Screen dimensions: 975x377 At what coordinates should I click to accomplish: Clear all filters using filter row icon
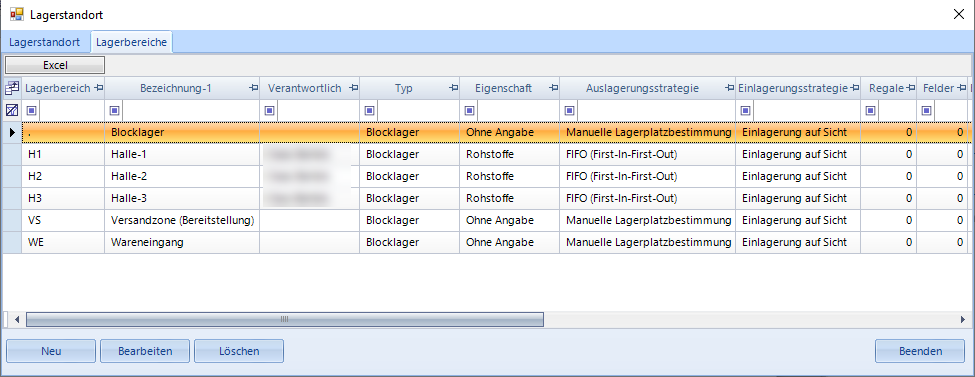coord(12,111)
